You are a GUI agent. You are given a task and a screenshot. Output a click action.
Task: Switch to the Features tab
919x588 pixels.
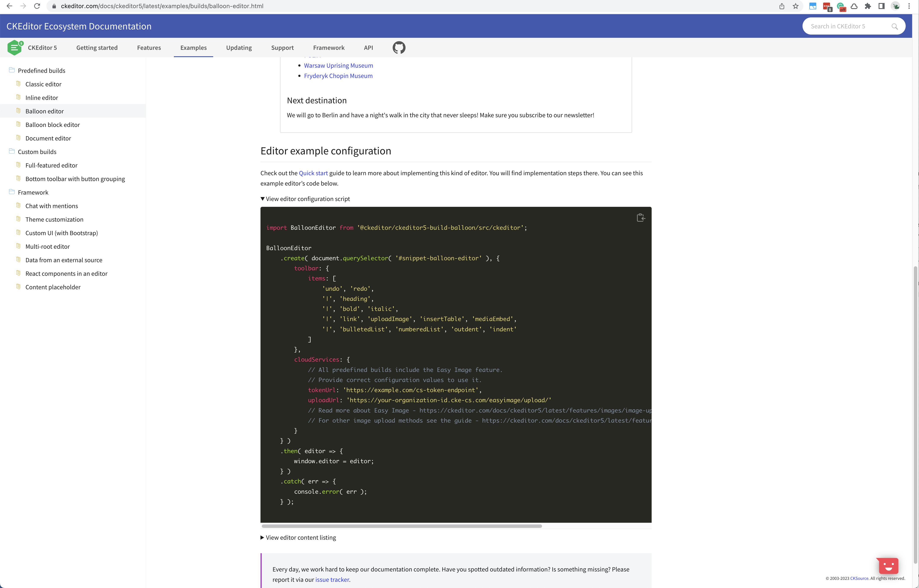coord(149,47)
